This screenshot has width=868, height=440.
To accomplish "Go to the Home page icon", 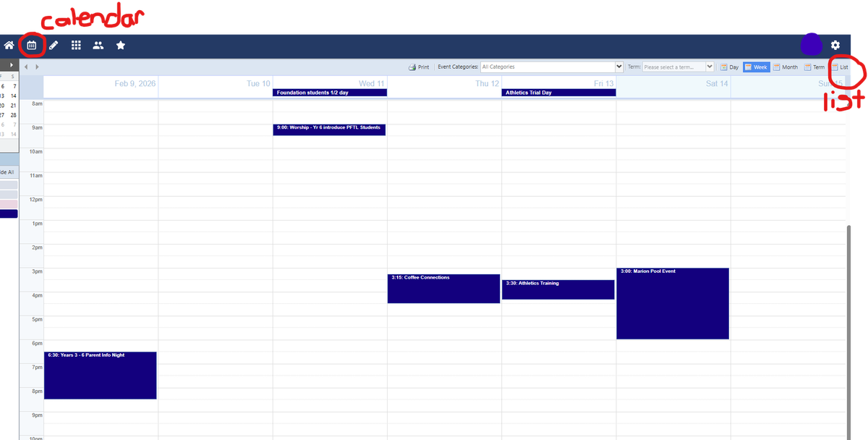I will click(9, 45).
